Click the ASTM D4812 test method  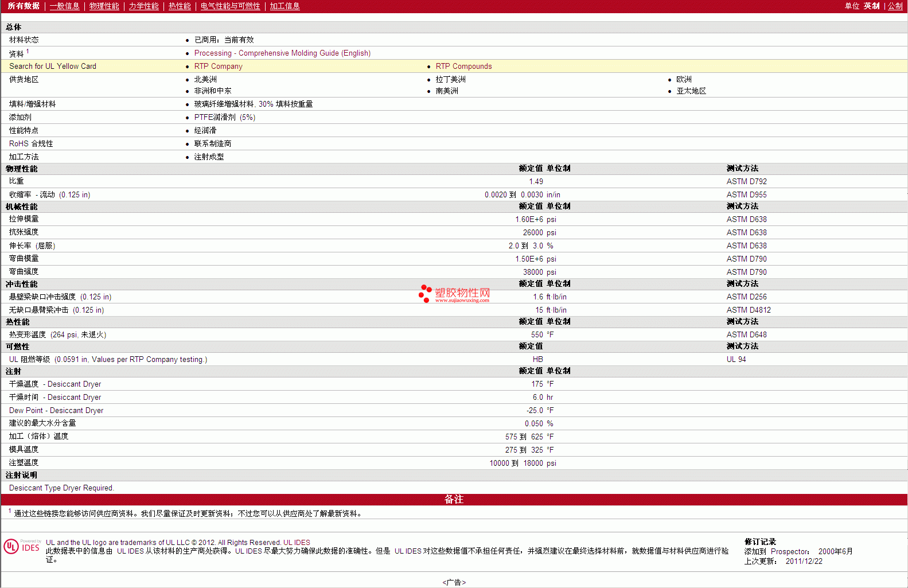point(749,310)
